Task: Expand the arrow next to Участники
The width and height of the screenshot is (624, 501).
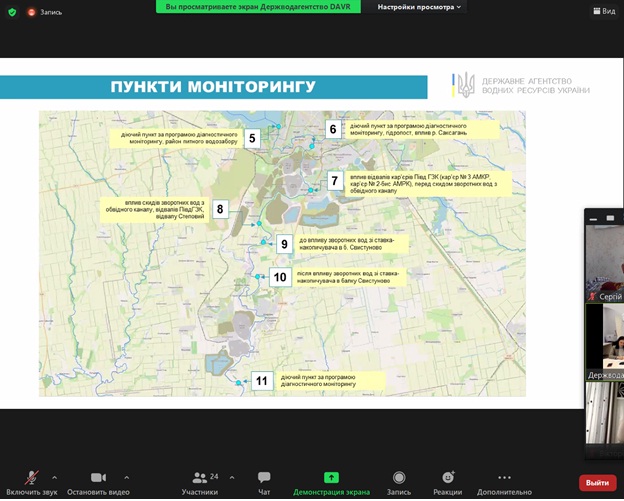Action: pyautogui.click(x=232, y=477)
